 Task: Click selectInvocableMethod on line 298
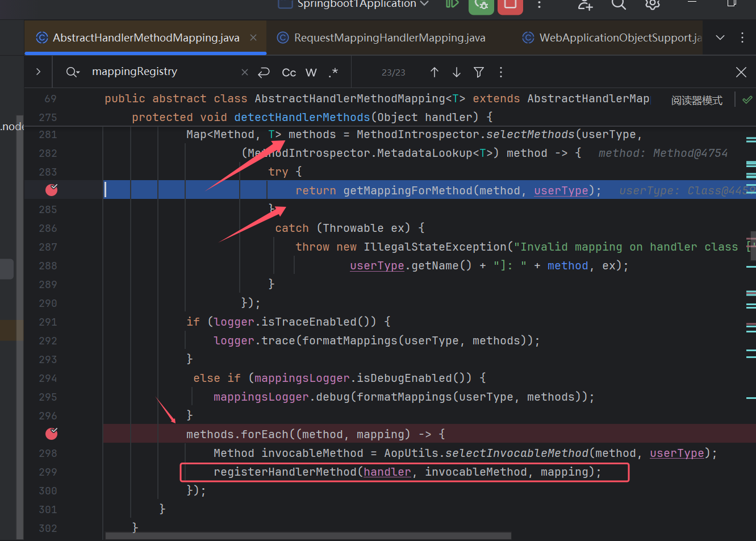(517, 453)
